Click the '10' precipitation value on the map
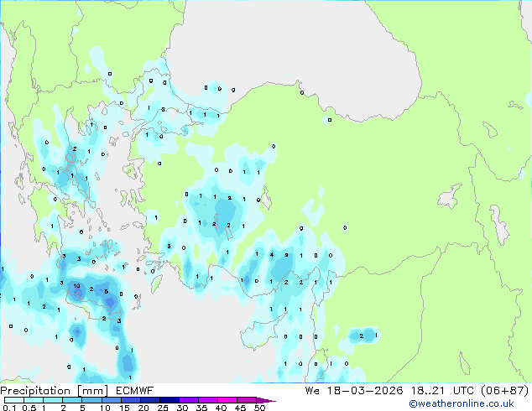Image resolution: width=532 pixels, height=411 pixels. coord(76,286)
